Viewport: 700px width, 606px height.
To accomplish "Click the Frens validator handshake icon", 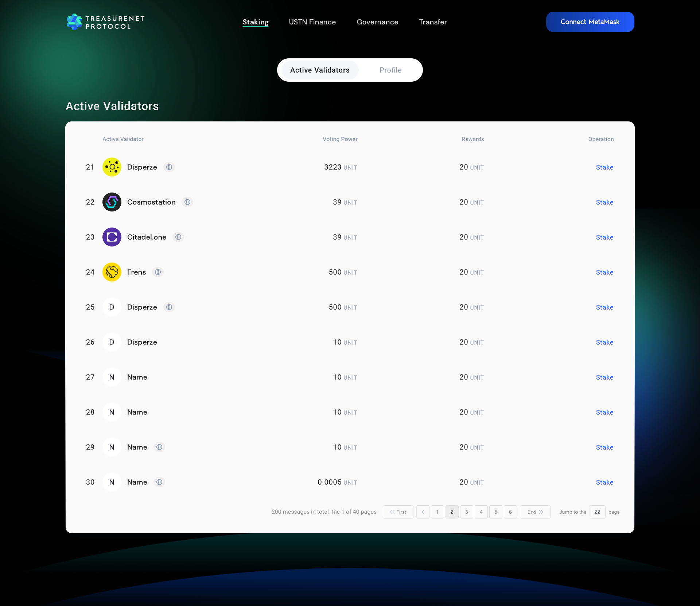I will (111, 272).
